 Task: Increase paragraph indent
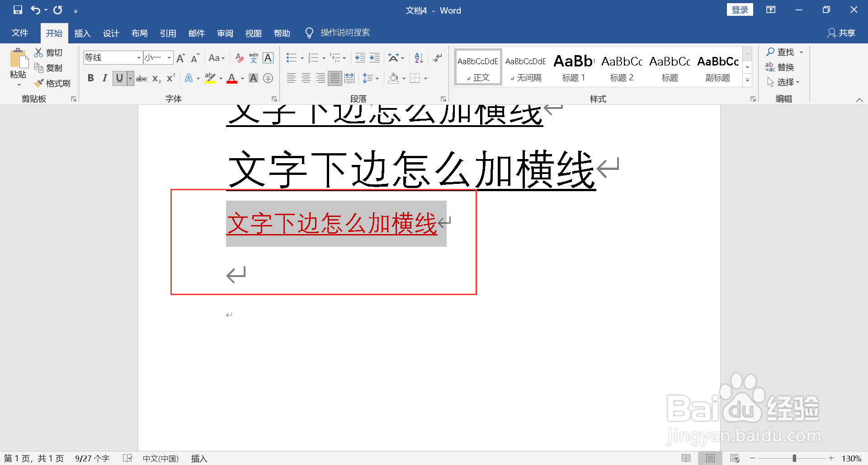(375, 58)
